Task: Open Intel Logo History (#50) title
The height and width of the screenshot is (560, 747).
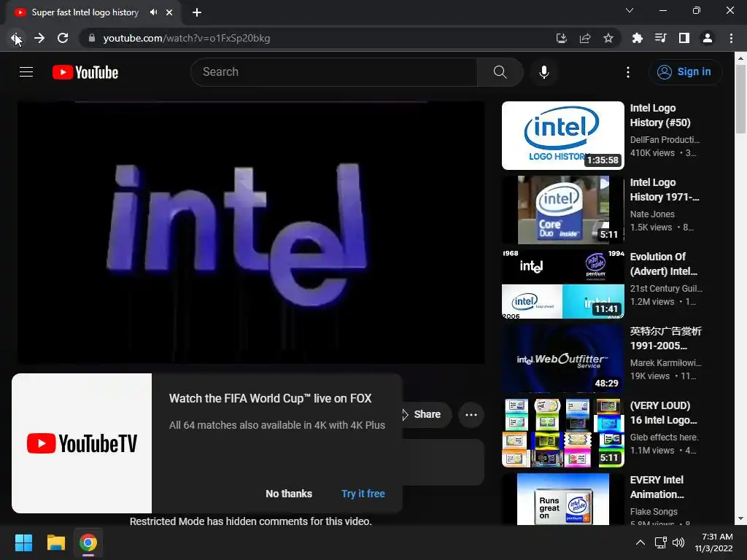Action: (660, 115)
